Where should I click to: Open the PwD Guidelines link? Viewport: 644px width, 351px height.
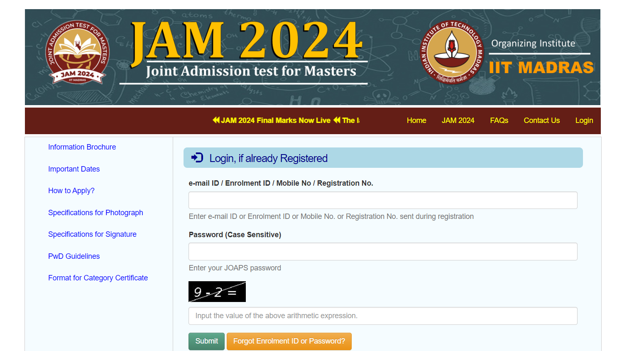(x=74, y=256)
